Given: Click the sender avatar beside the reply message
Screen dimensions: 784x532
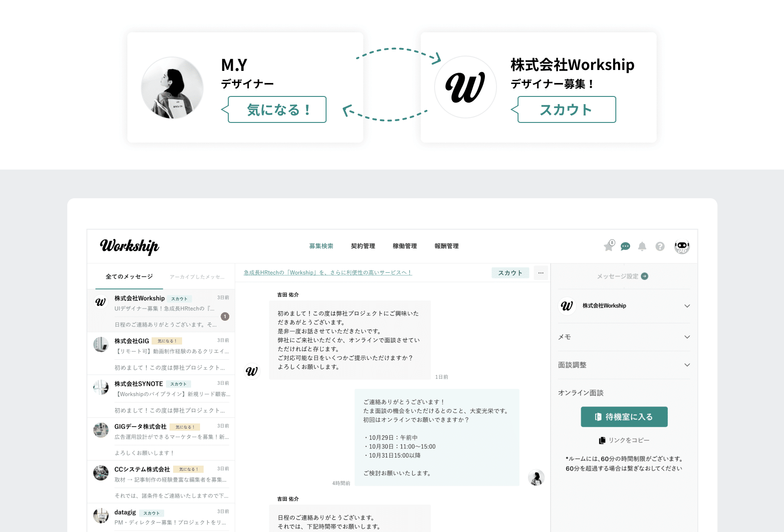Looking at the screenshot, I should click(x=536, y=478).
